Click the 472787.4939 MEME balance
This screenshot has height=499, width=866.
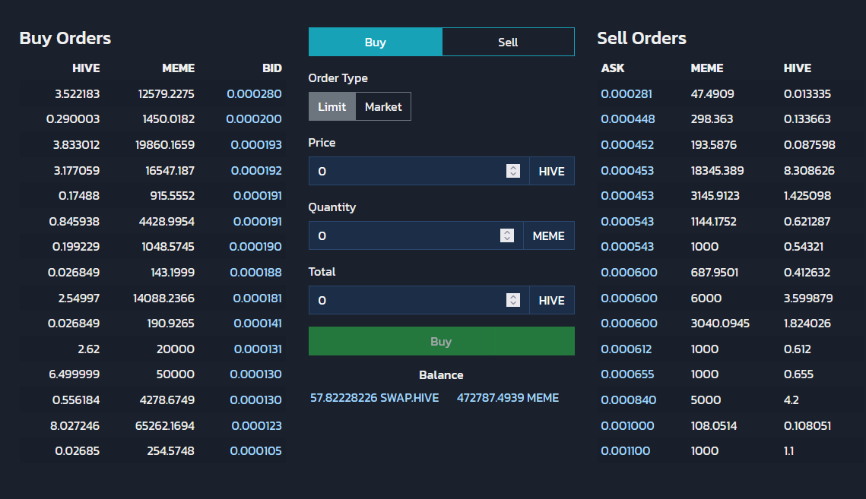click(508, 398)
